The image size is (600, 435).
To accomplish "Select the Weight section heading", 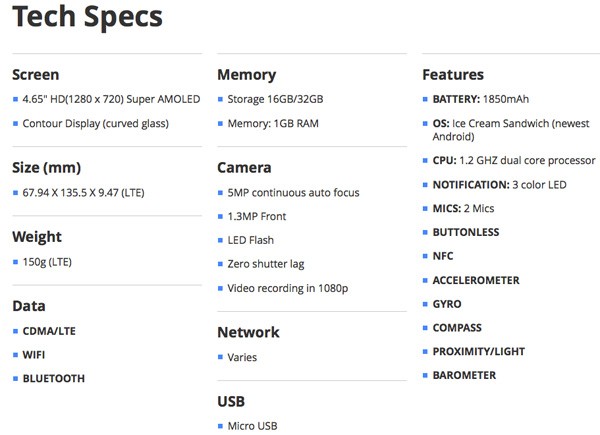I will [x=37, y=237].
